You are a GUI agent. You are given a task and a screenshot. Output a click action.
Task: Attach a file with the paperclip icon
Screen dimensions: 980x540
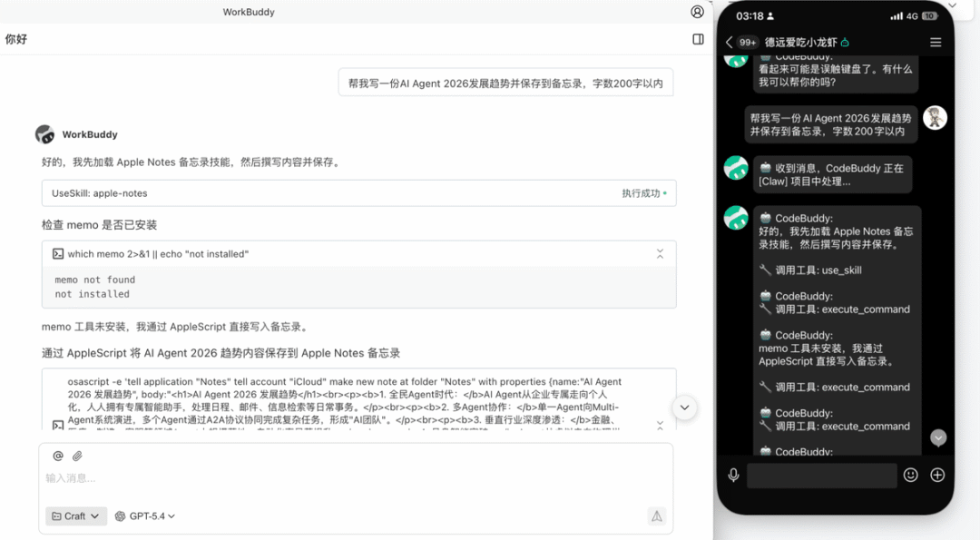point(77,456)
